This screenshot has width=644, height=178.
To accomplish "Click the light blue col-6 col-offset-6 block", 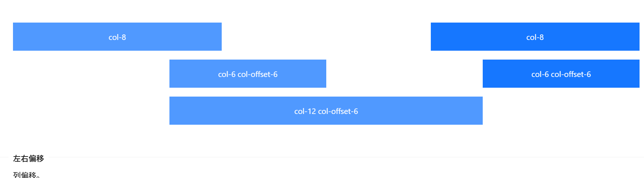I will click(x=248, y=74).
